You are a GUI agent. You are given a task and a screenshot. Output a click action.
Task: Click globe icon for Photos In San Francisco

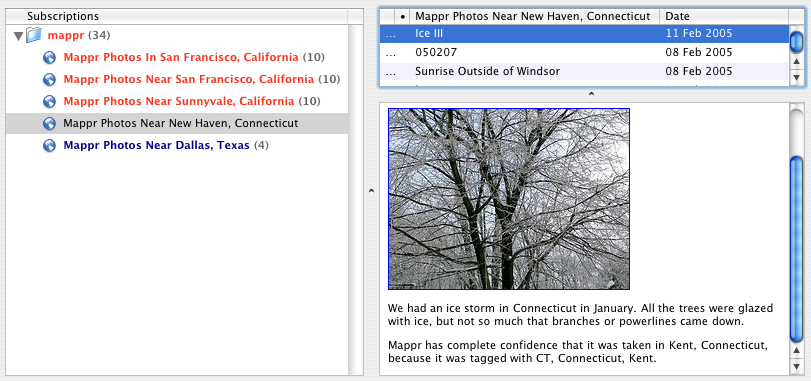pyautogui.click(x=49, y=57)
